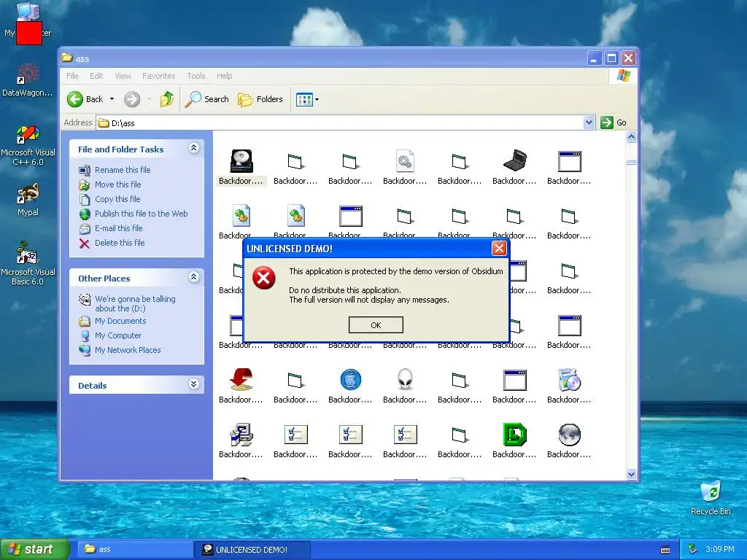This screenshot has height=560, width=747.
Task: Open Microsoft Visual Basic 6.0 desktop shortcut
Action: click(28, 263)
